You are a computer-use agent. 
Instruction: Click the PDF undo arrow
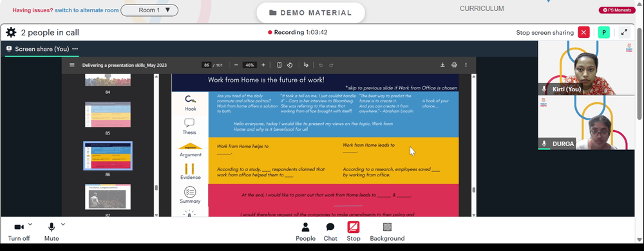pyautogui.click(x=321, y=65)
